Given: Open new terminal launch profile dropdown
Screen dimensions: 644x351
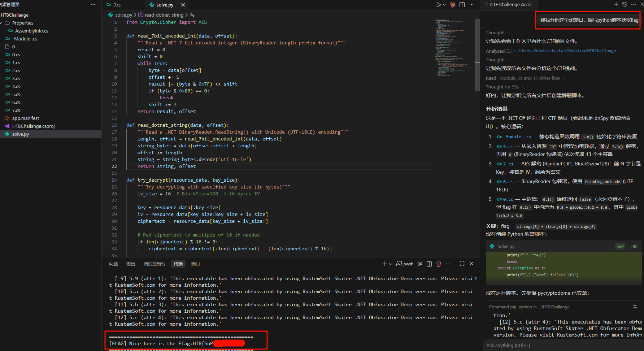Looking at the screenshot, I should [x=391, y=264].
